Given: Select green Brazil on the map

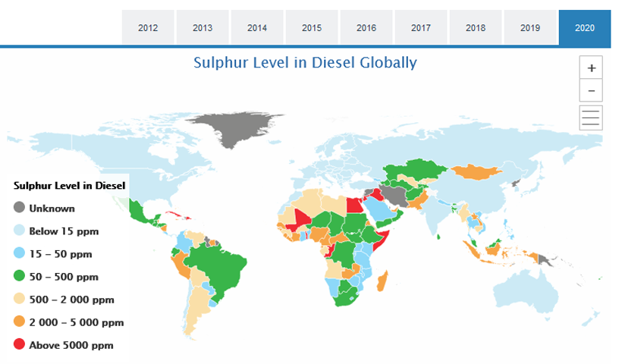Looking at the screenshot, I should [218, 268].
